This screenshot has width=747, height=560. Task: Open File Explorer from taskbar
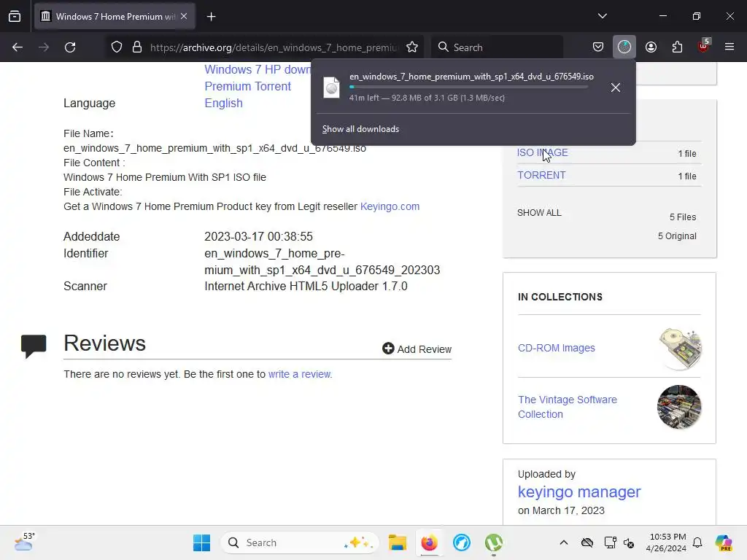(398, 542)
